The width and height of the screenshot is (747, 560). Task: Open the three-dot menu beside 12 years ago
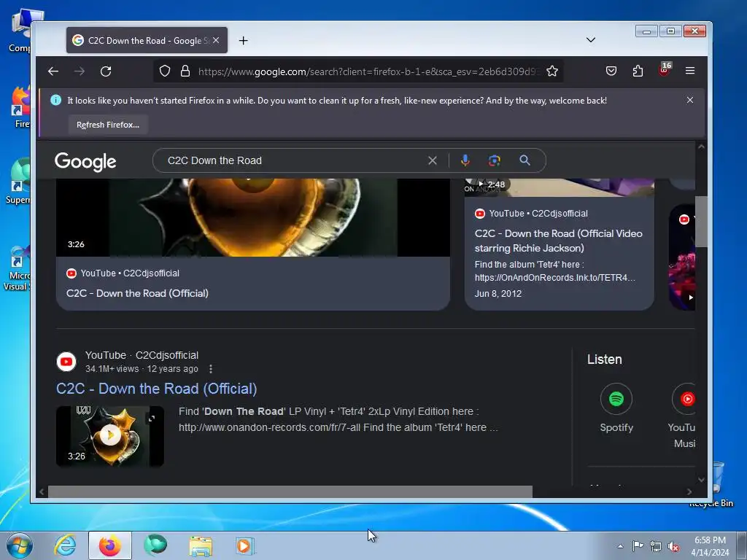click(211, 369)
